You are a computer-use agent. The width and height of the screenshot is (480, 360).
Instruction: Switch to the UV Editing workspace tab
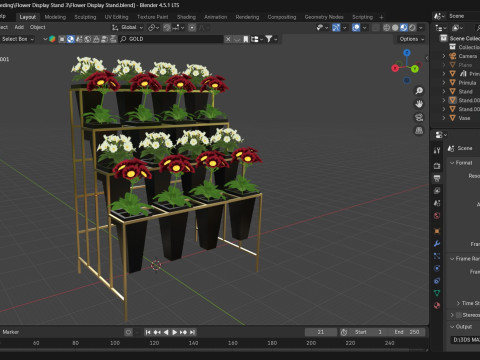[116, 17]
